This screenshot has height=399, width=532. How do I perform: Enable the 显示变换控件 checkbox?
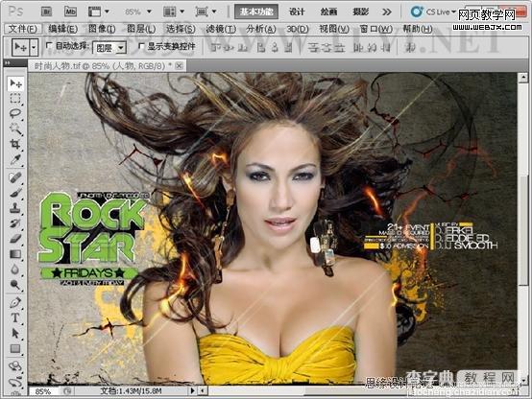141,46
